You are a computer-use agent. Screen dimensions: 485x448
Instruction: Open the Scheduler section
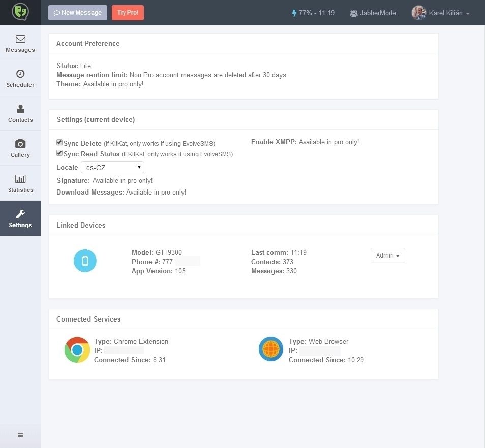[20, 78]
